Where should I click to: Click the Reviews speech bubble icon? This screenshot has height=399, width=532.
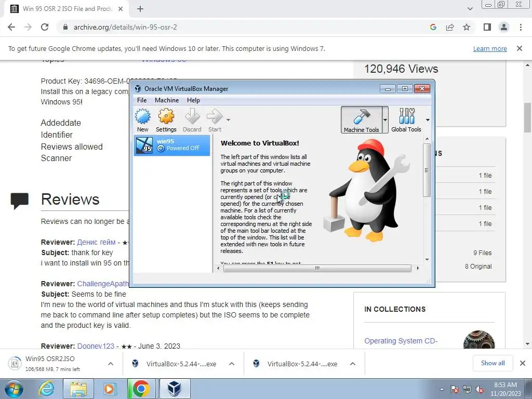click(19, 201)
